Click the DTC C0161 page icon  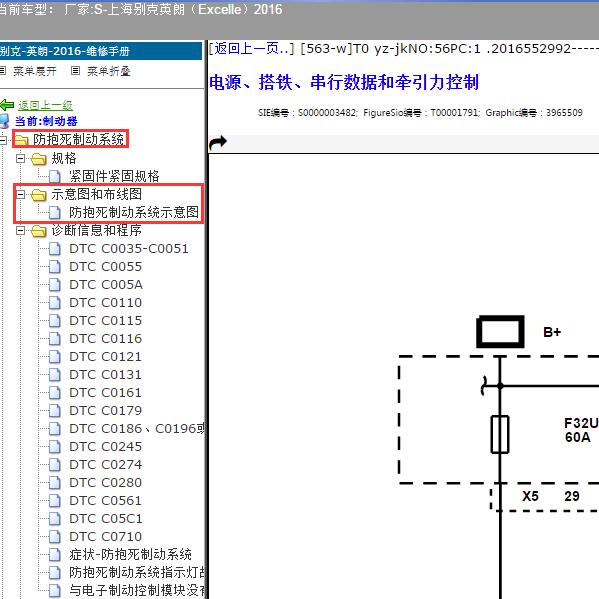[55, 393]
